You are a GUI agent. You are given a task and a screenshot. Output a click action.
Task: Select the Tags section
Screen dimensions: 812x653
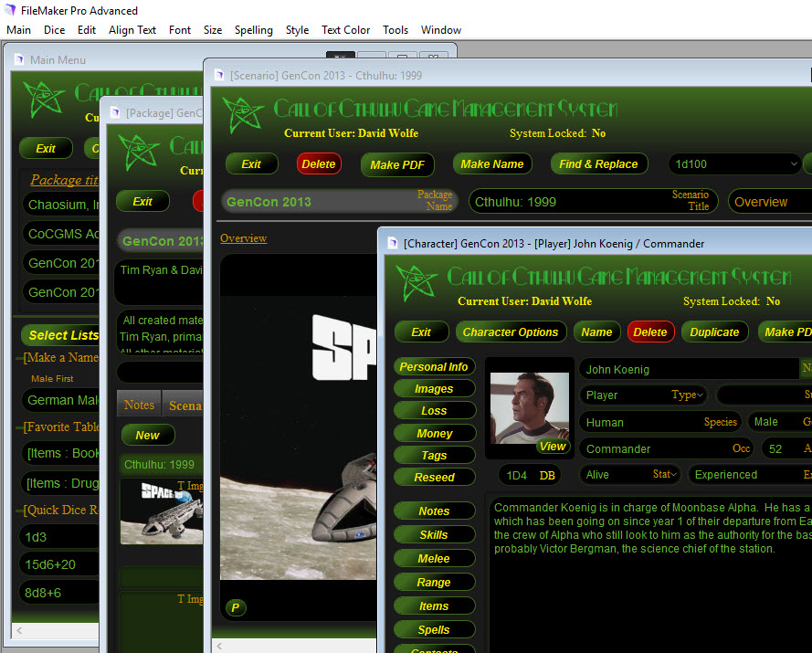coord(434,455)
